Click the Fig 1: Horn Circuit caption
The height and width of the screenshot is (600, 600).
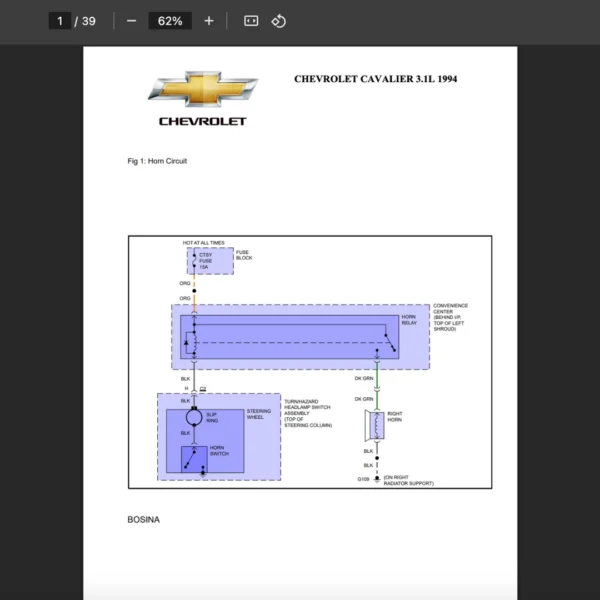pyautogui.click(x=157, y=161)
